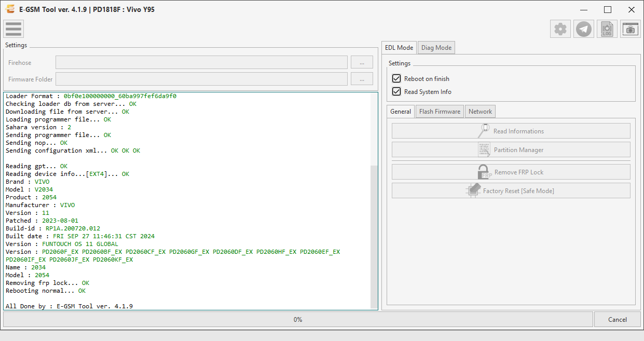Screen dimensions: 644x341
Task: Minimize the E-GSM Tool window
Action: coord(584,9)
